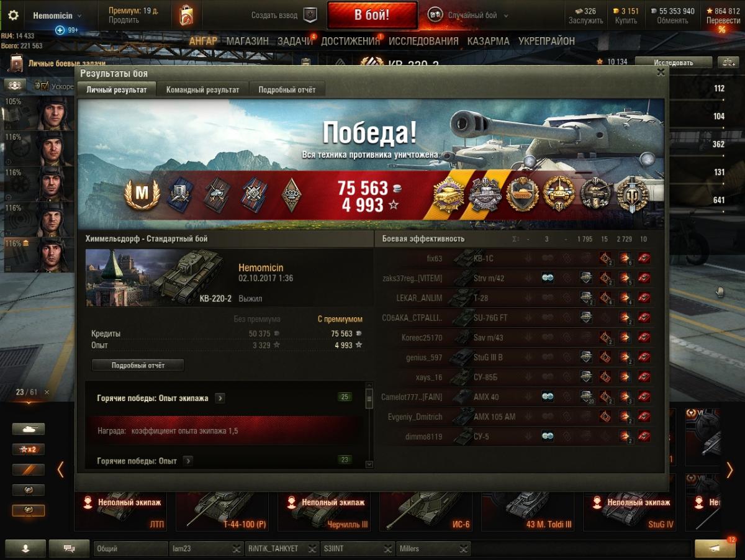
Task: Click the platoon creation star icon
Action: 310,16
